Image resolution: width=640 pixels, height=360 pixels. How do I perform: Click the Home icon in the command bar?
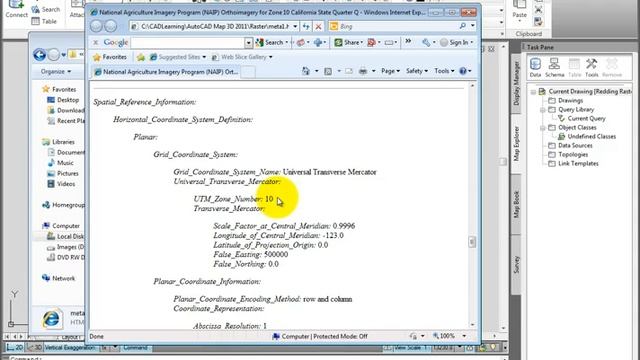click(x=306, y=71)
